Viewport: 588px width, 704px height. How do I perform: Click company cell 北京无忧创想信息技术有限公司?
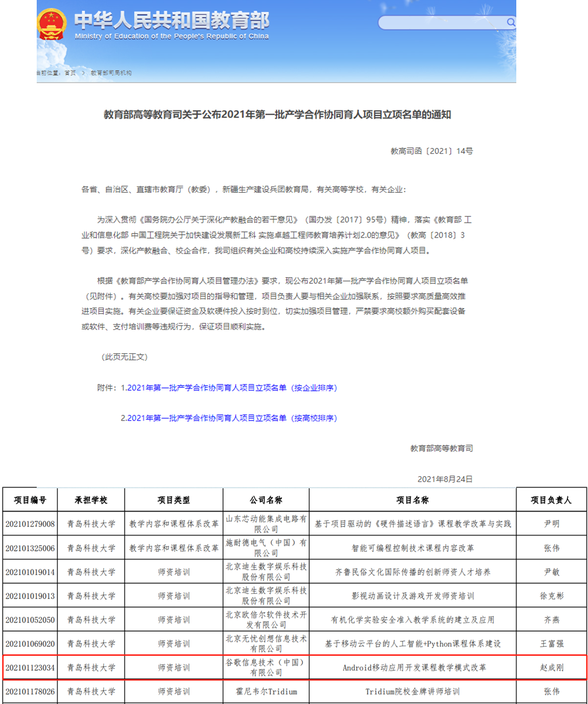pos(266,644)
